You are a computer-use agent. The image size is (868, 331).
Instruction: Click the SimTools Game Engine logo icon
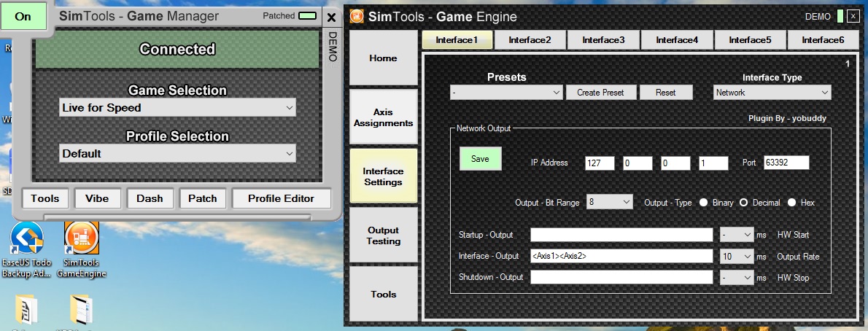(357, 16)
